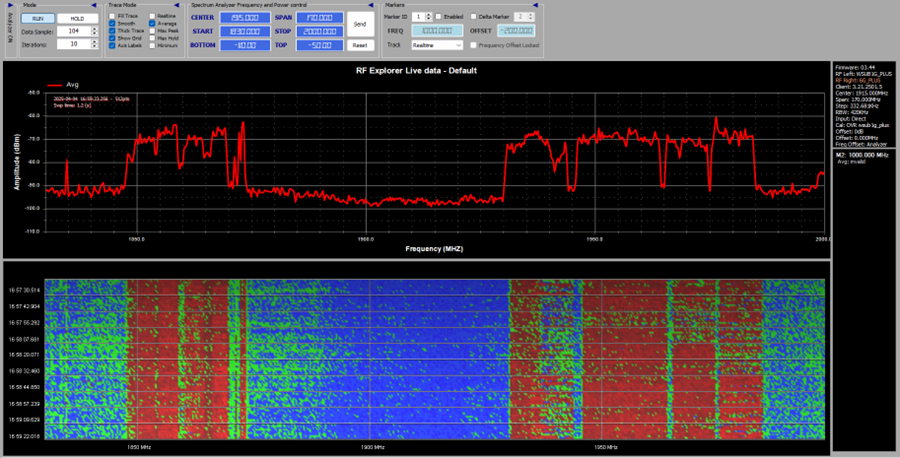Click the red Avg legend swatch
The height and width of the screenshot is (458, 900).
pos(53,85)
